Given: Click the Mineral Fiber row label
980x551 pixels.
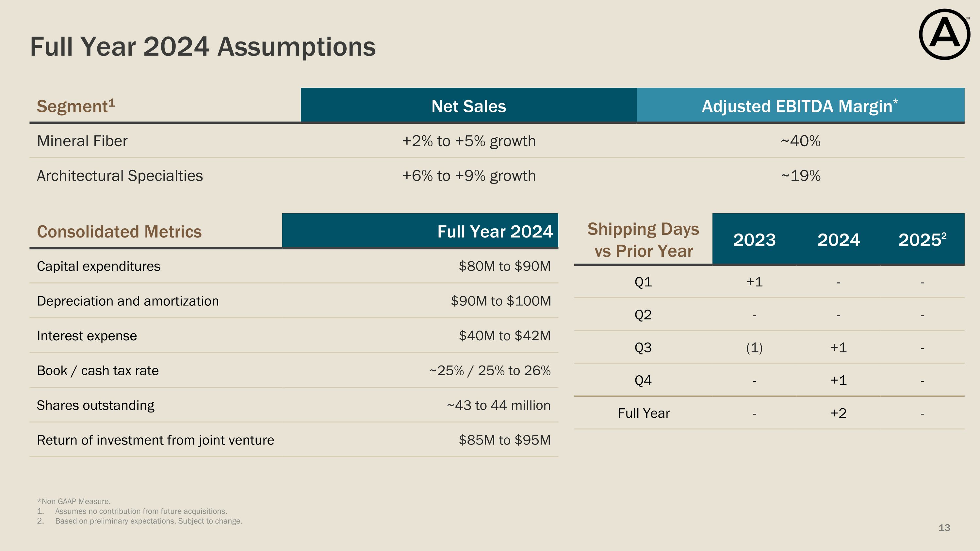Looking at the screenshot, I should 82,141.
